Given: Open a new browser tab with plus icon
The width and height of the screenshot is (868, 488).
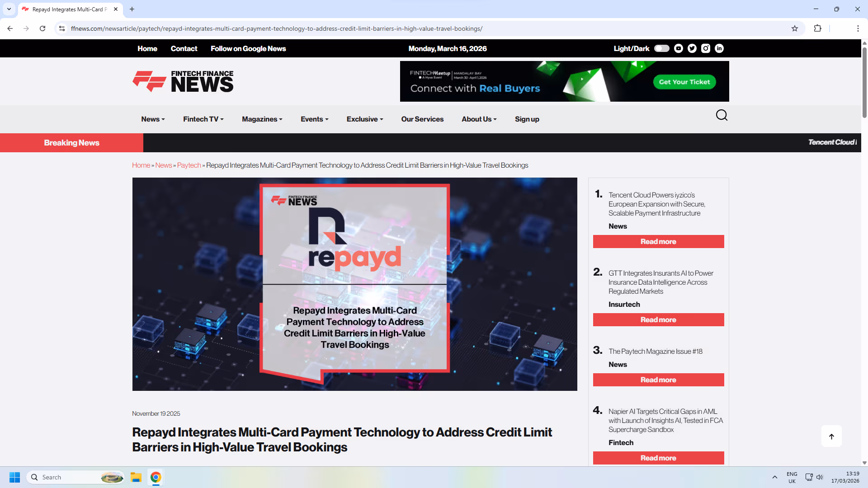Looking at the screenshot, I should coord(132,9).
